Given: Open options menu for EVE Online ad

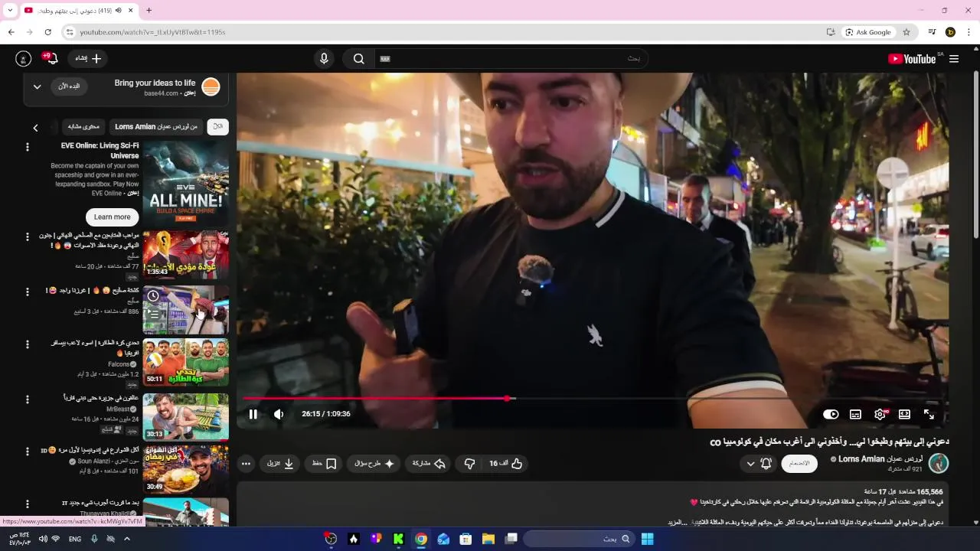Looking at the screenshot, I should tap(28, 147).
